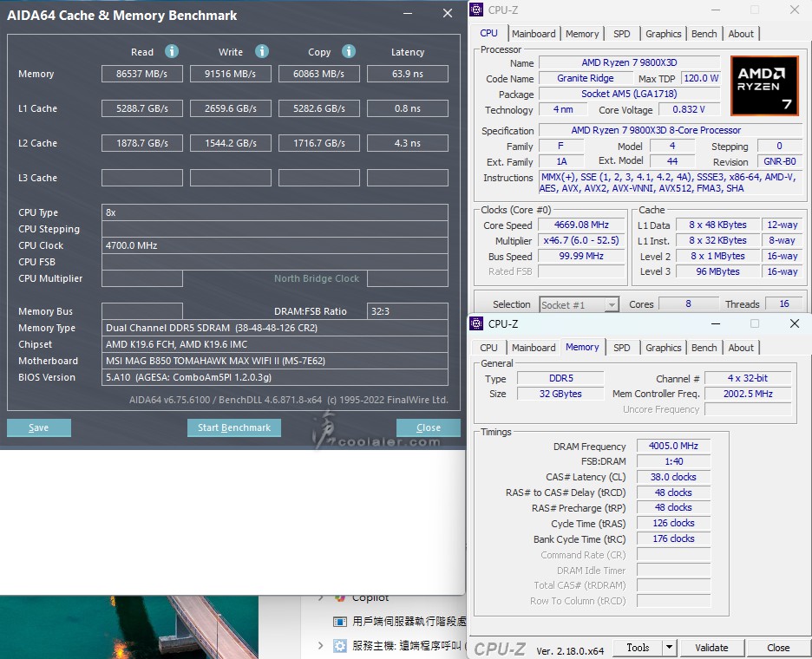Click the icon beside 用戶端伺服器執行階段 process
Screen dimensions: 812x659
click(341, 622)
